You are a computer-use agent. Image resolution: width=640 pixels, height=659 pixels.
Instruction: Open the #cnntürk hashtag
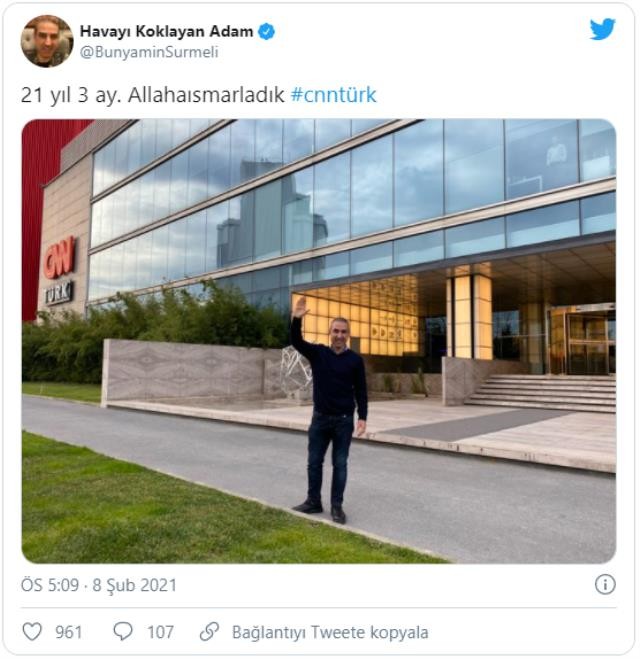[334, 95]
